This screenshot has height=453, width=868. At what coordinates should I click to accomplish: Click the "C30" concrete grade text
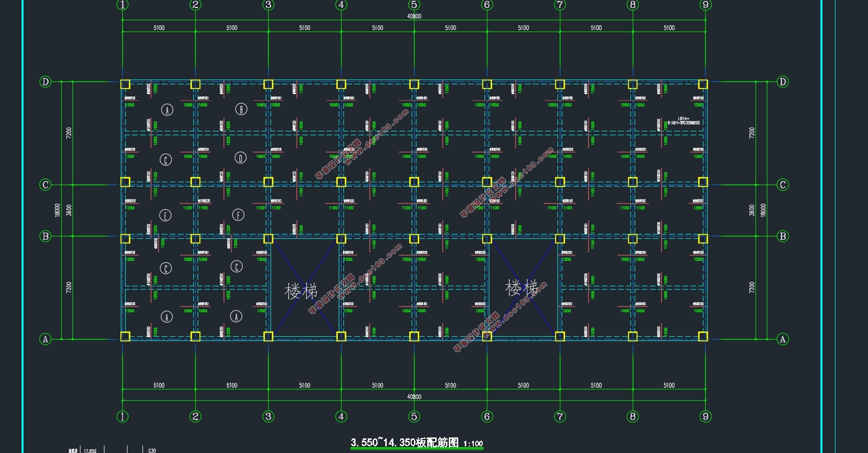click(152, 451)
